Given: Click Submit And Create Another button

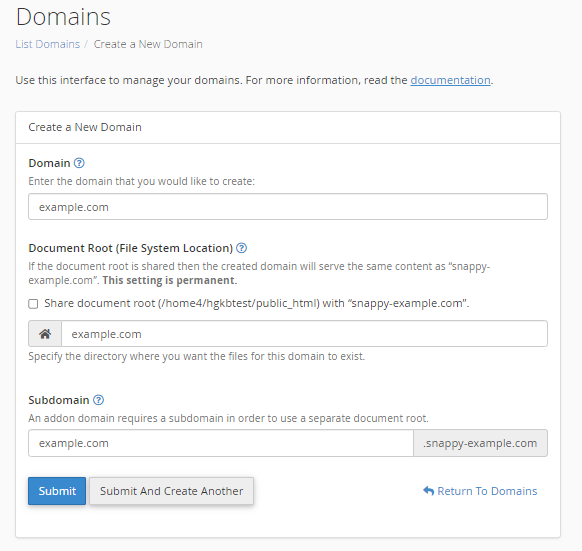Looking at the screenshot, I should pos(171,491).
